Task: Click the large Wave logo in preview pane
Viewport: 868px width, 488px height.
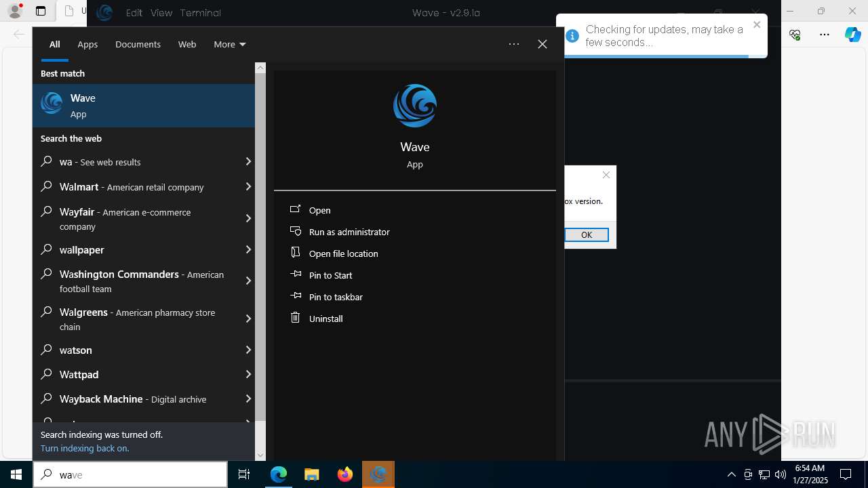Action: pos(414,106)
